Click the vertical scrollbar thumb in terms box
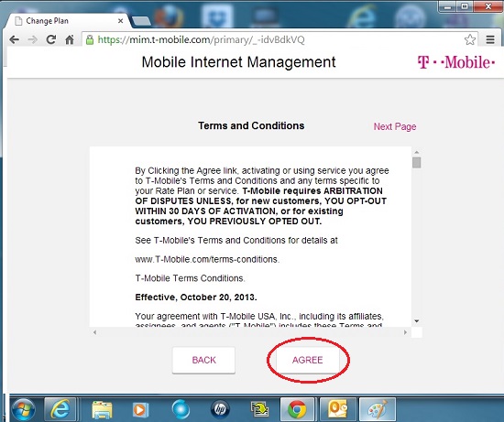 click(x=417, y=163)
